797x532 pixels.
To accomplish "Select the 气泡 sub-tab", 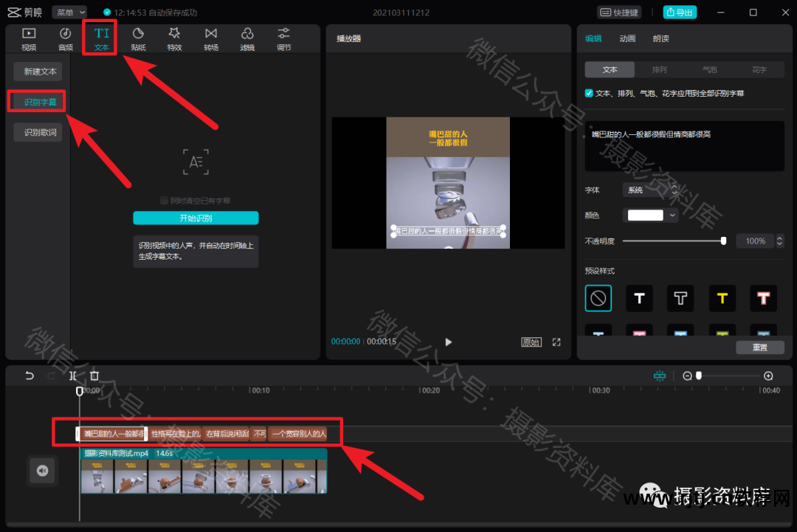I will [x=709, y=69].
